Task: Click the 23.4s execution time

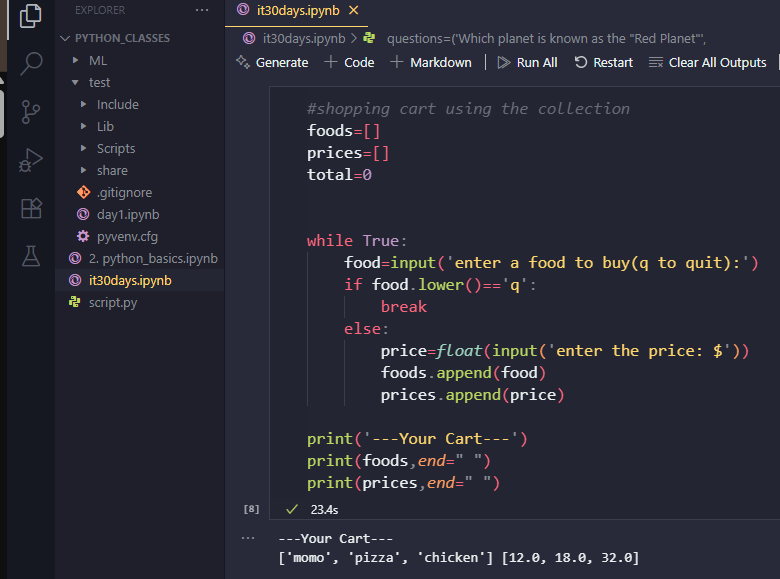Action: click(324, 509)
